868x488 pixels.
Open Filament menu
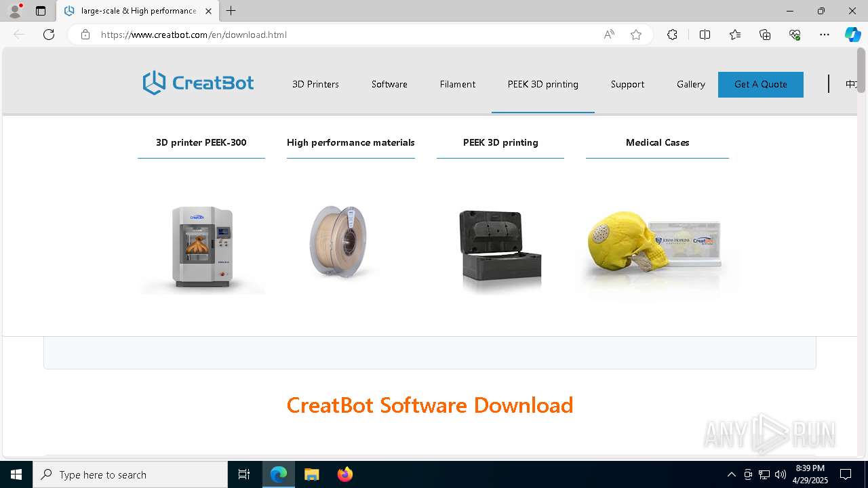[x=458, y=84]
